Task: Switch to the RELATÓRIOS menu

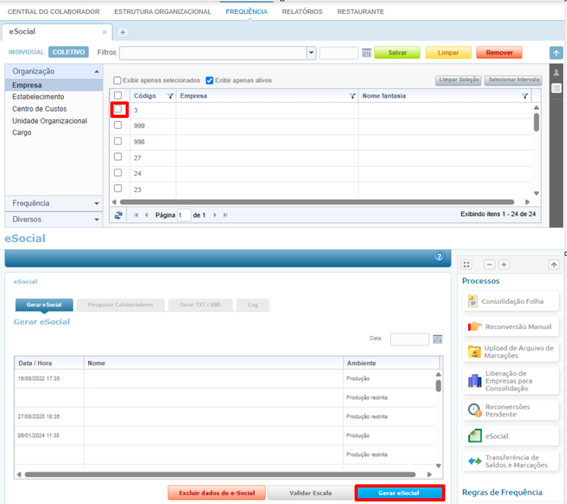Action: pyautogui.click(x=302, y=12)
